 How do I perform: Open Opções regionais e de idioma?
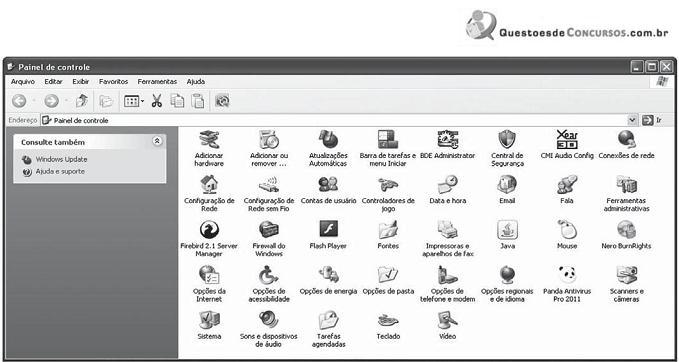pos(507,275)
